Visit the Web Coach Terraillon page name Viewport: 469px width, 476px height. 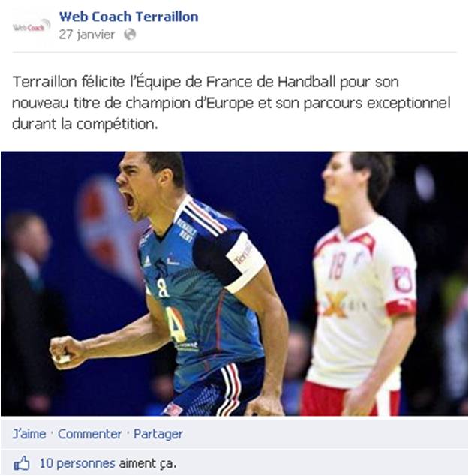pos(128,17)
